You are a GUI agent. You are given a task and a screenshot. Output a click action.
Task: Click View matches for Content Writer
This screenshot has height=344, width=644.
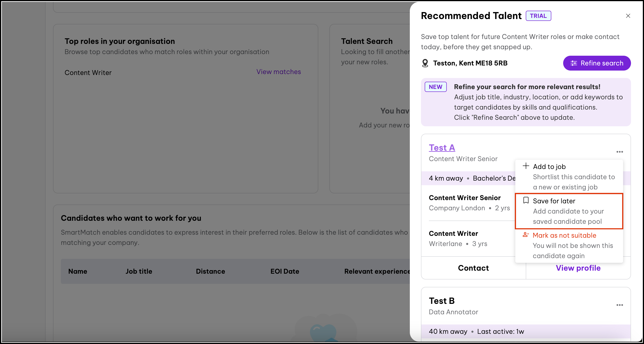coord(278,72)
